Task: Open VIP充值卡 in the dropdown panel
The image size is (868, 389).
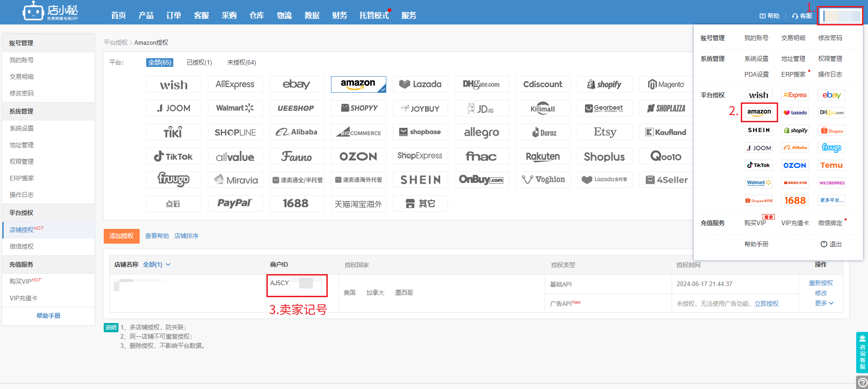Action: pos(795,223)
